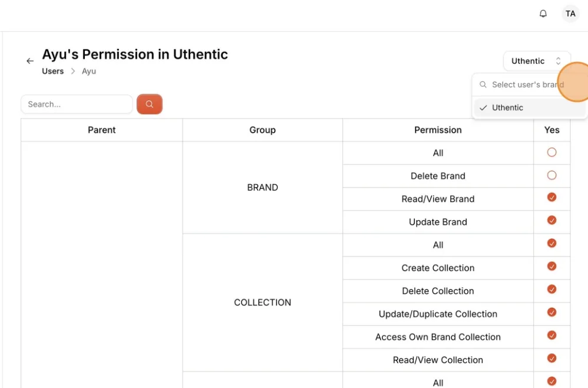Disable the Read/View Collection permission
This screenshot has height=388, width=588.
coord(551,358)
